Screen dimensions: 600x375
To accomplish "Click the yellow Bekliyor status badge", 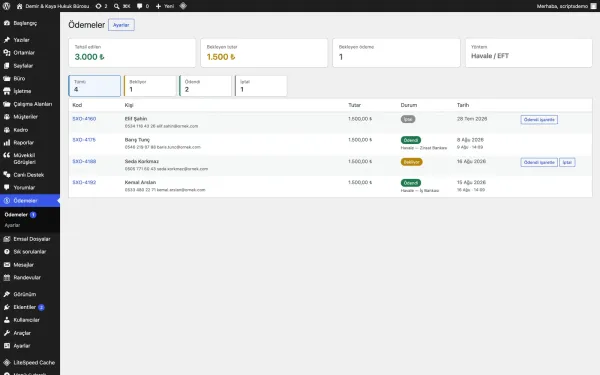I will pos(411,162).
